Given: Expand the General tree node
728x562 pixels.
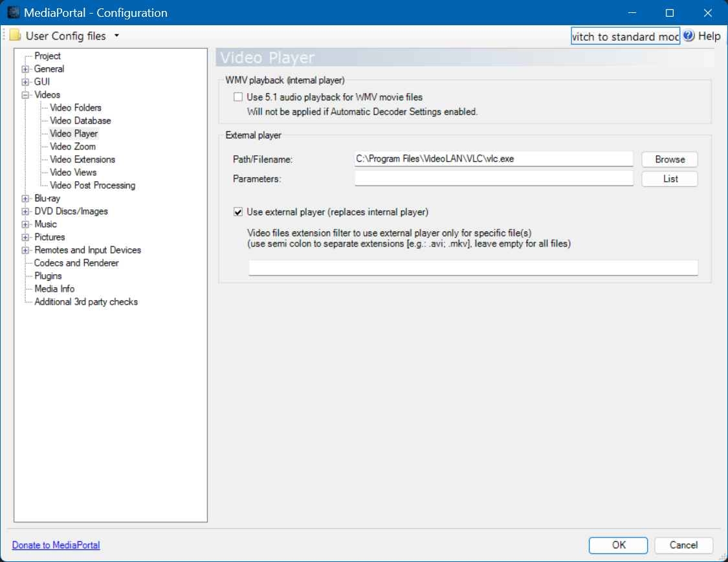Looking at the screenshot, I should tap(26, 69).
